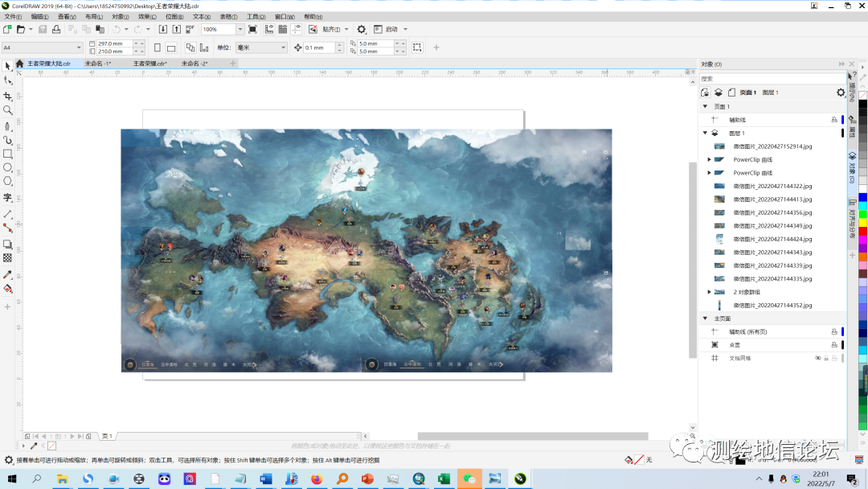Select the Rectangle tool

pyautogui.click(x=8, y=154)
